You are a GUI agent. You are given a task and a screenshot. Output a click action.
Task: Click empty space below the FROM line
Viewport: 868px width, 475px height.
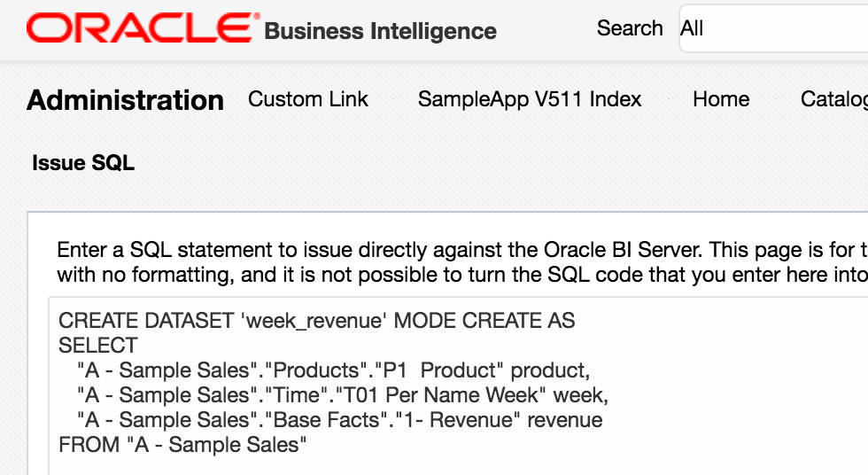[x=354, y=464]
